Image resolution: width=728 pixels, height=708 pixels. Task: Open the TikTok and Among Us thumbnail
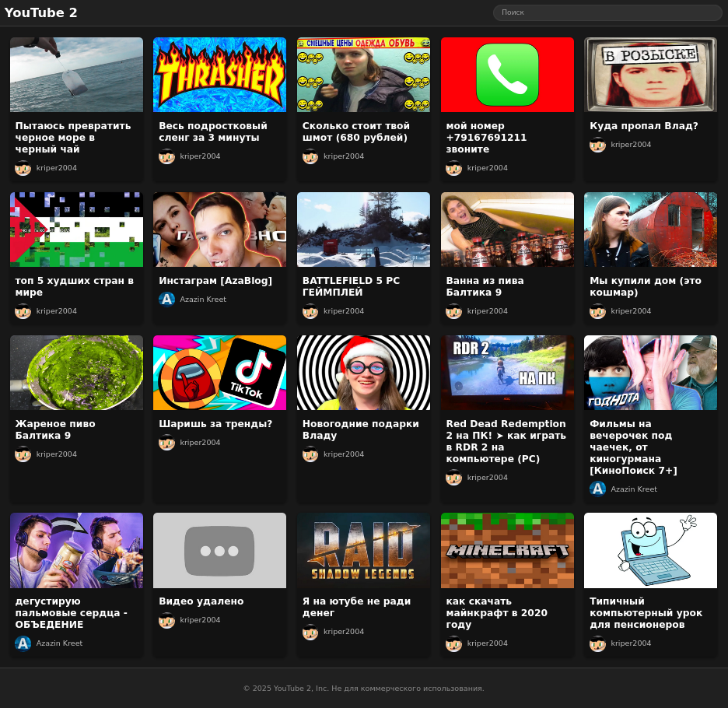pyautogui.click(x=219, y=373)
